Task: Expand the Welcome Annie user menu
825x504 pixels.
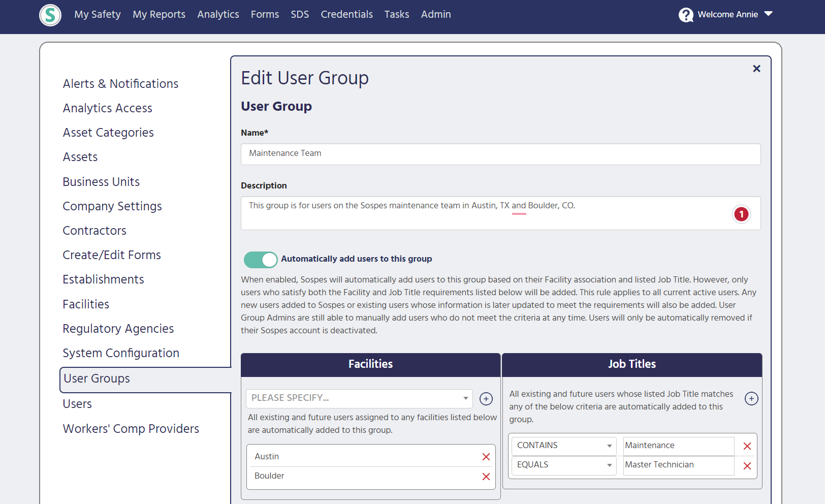Action: (735, 14)
